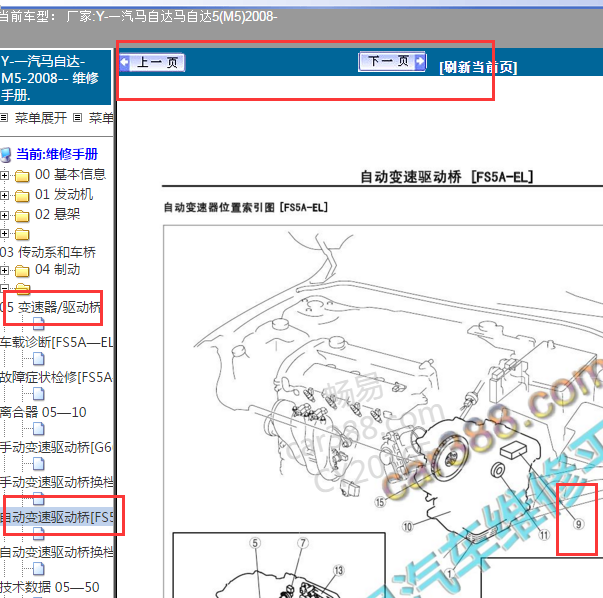Click document icon above 自动变速驱动桥换档
The image size is (603, 598).
[38, 534]
